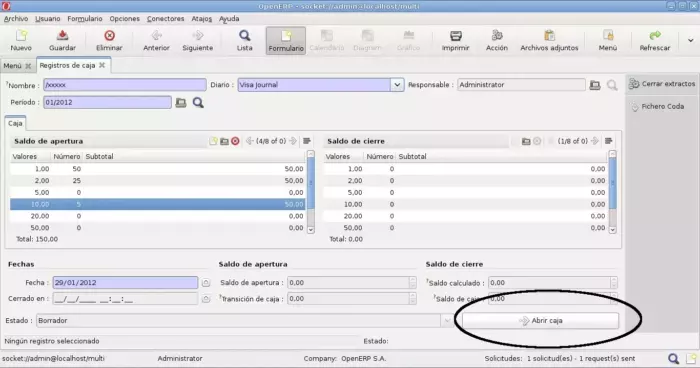Add a new Saldo de apertura line

(213, 141)
